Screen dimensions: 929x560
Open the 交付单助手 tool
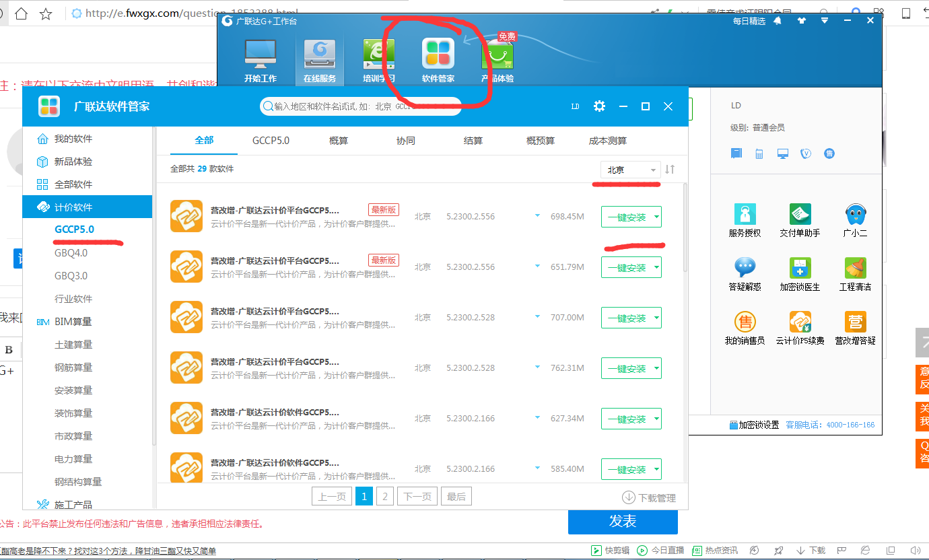(800, 221)
